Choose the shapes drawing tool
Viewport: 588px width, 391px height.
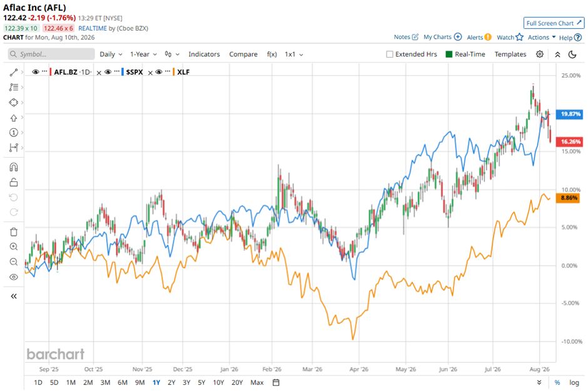tap(14, 103)
